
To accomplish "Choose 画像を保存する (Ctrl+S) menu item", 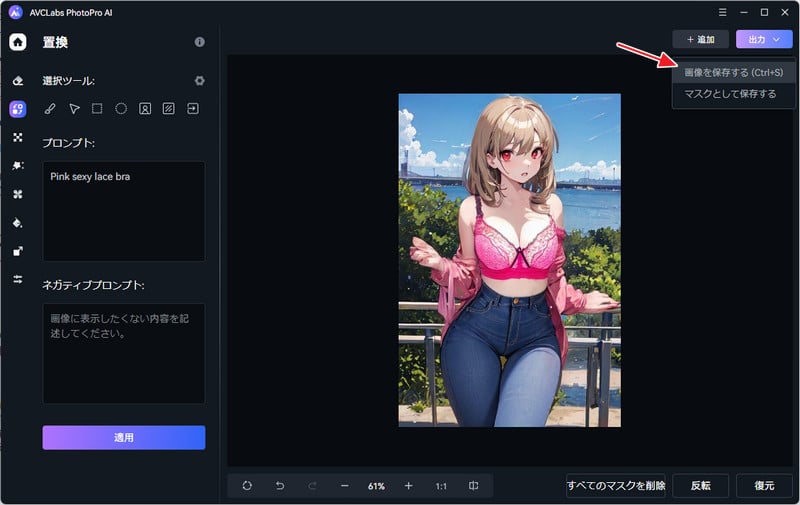I will (x=734, y=72).
